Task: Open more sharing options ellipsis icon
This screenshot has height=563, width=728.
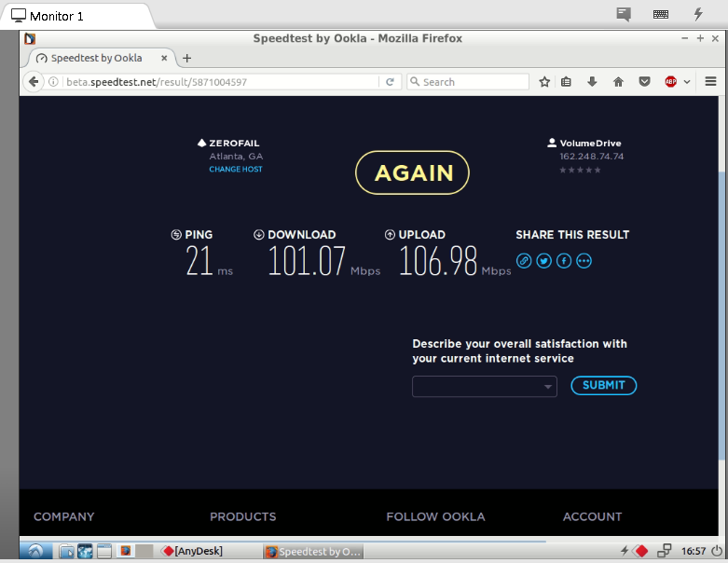Action: [584, 261]
